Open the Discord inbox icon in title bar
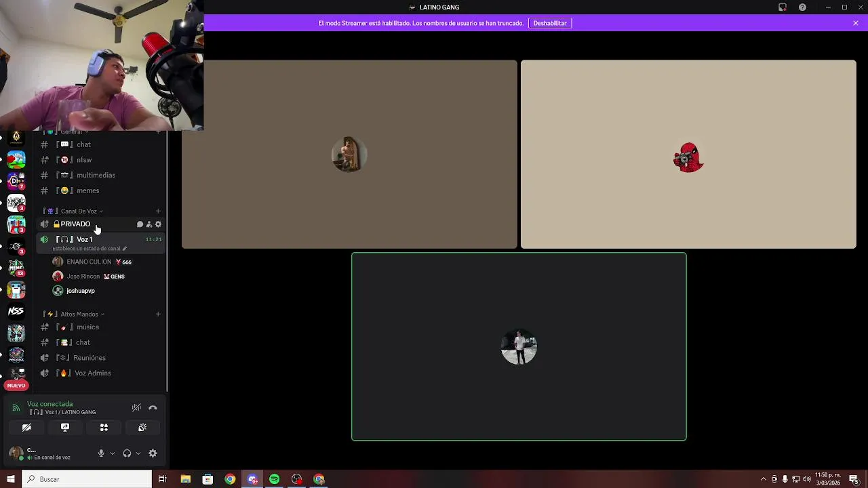The width and height of the screenshot is (868, 488). pos(783,7)
